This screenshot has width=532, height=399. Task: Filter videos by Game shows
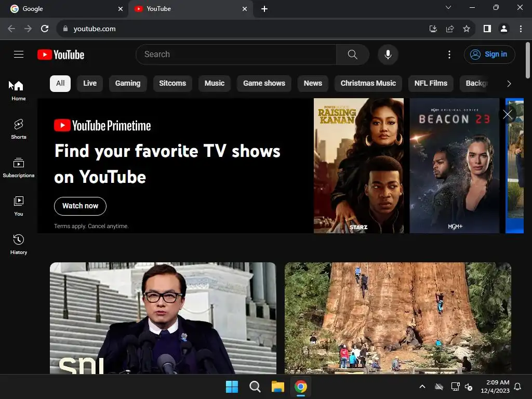[264, 84]
